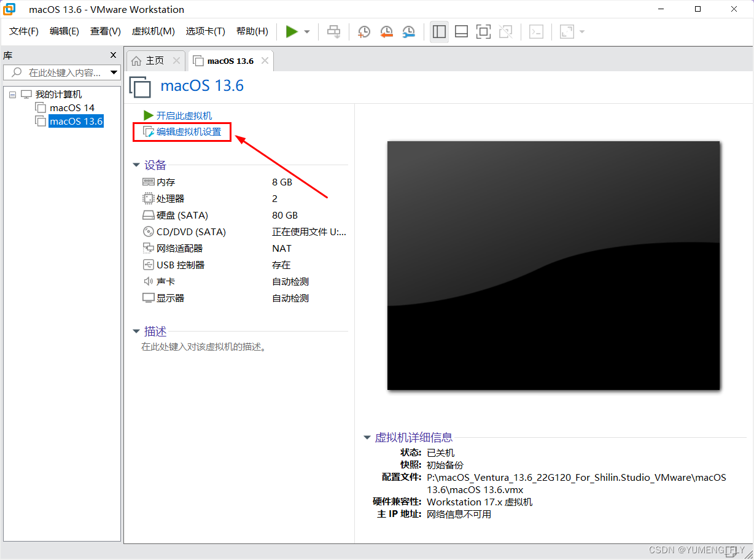The image size is (754, 560).
Task: Click the NAT network adapter value
Action: click(282, 249)
